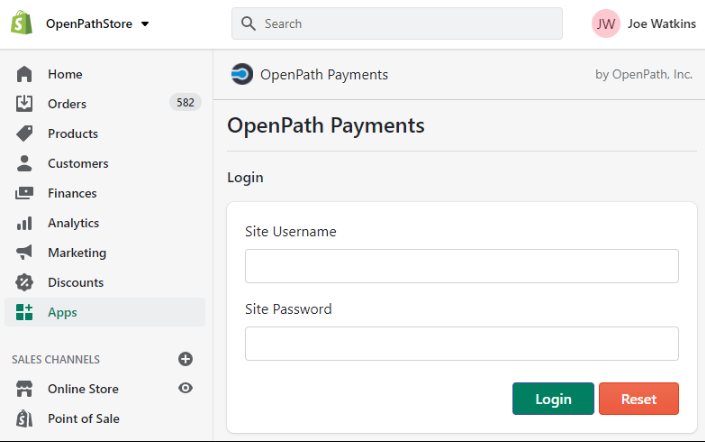Screen dimensions: 705x442
Task: Click the green Login button
Action: [553, 399]
